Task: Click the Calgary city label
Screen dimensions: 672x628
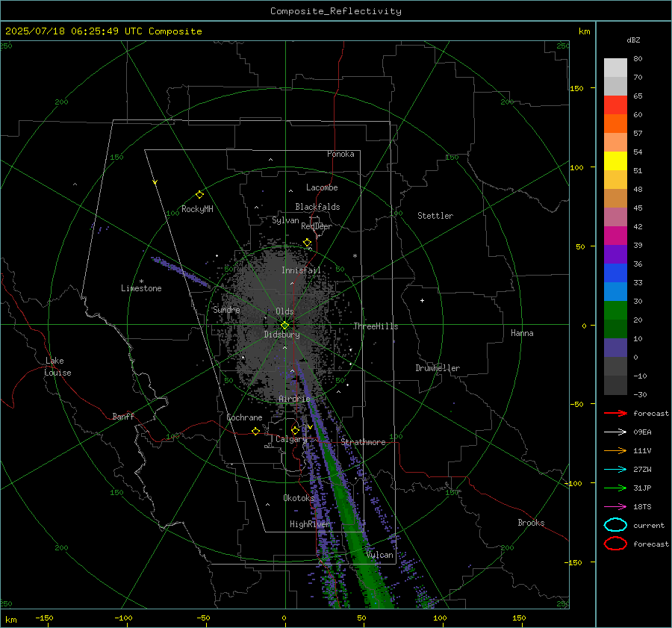Action: [291, 439]
